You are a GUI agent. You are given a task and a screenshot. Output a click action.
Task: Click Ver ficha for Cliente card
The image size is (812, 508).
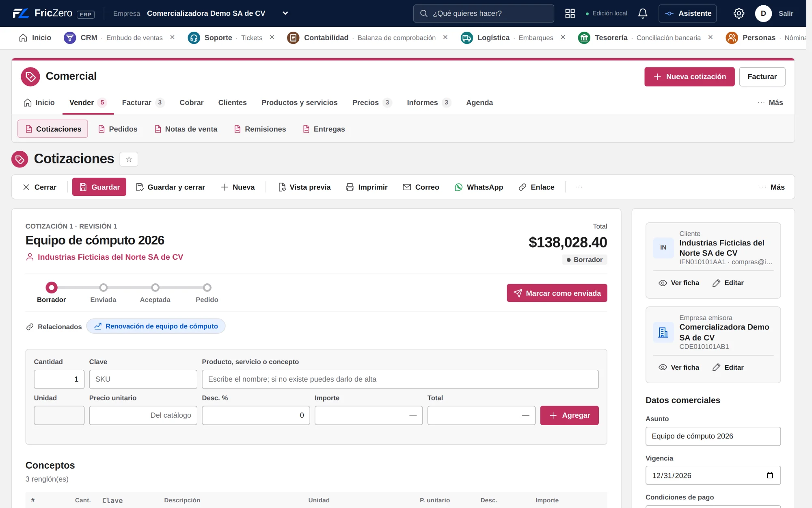point(679,283)
